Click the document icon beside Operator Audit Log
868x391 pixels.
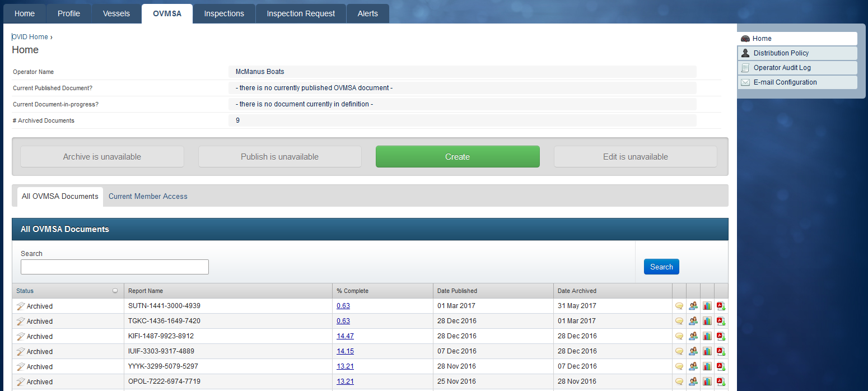pos(745,67)
